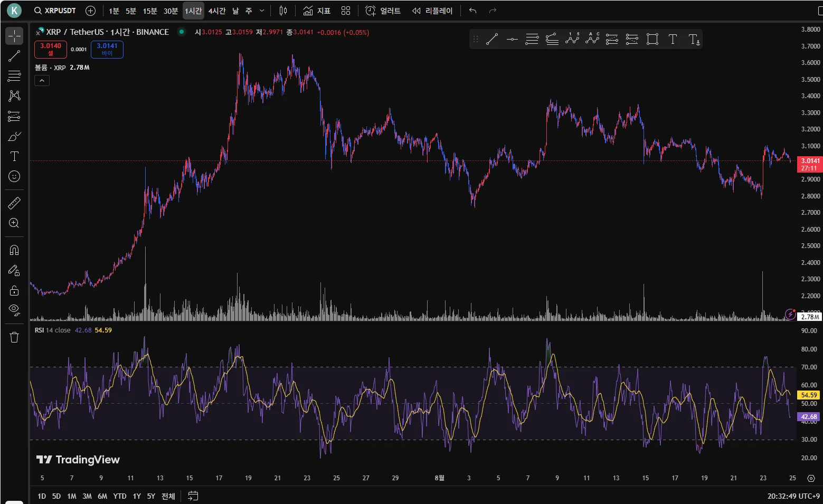Set date range to 3M
Viewport: 823px width, 504px height.
87,496
